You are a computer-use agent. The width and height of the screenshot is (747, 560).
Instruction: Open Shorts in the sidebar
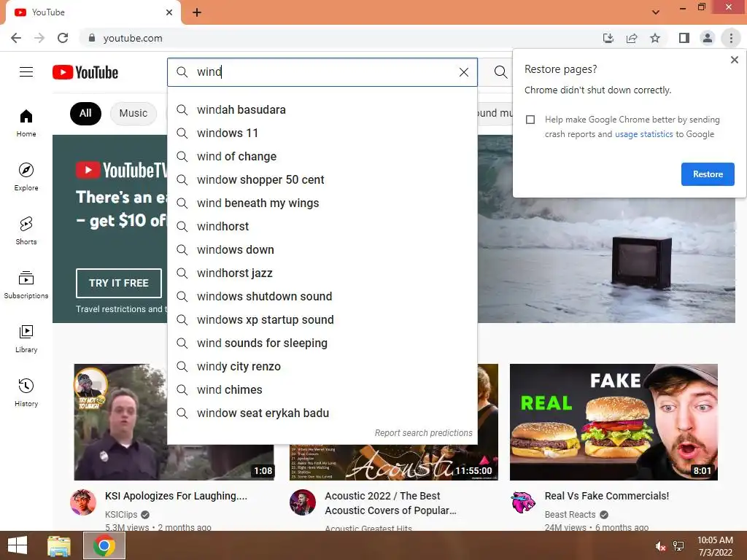click(26, 230)
